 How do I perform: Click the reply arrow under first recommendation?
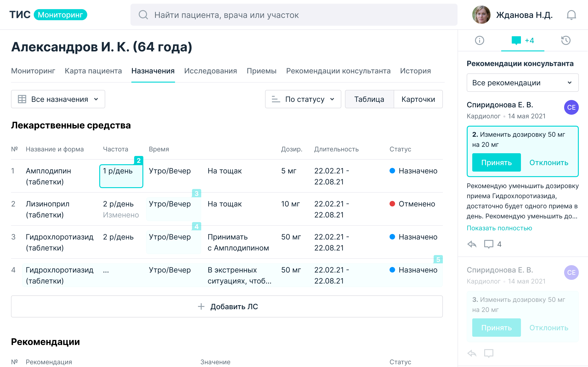(472, 244)
